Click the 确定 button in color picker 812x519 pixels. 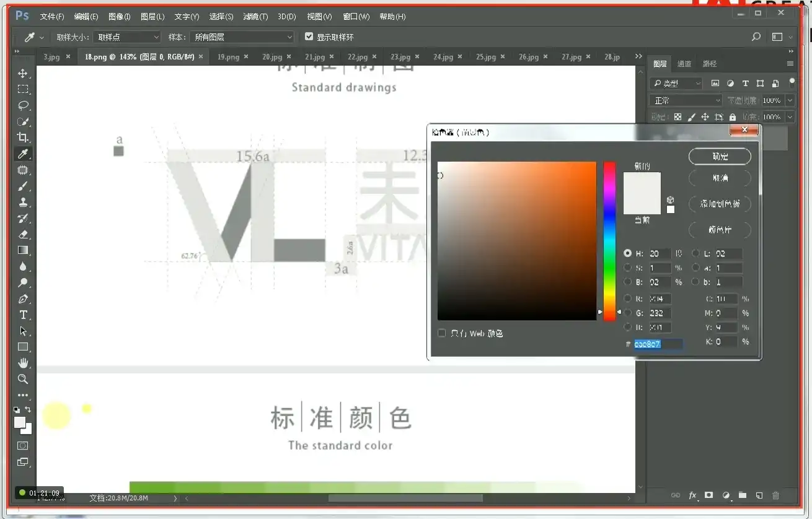tap(719, 156)
